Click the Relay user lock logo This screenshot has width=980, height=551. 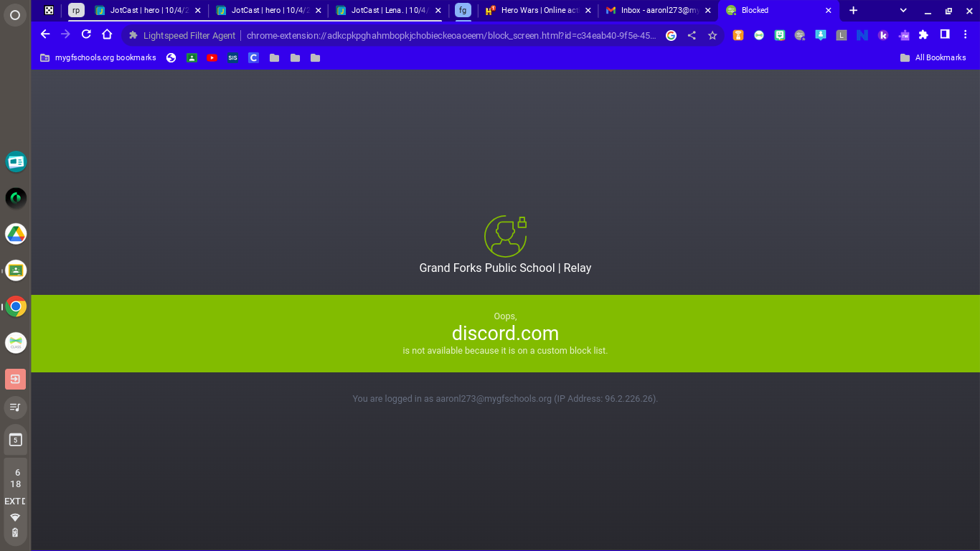click(x=506, y=236)
